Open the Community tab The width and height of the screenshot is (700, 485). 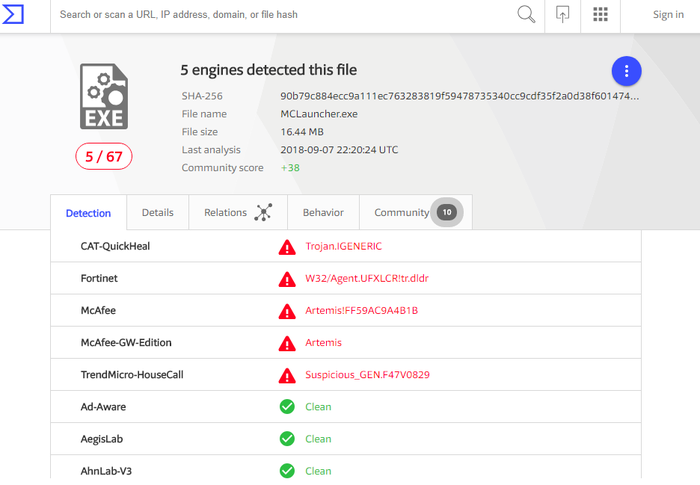point(416,213)
